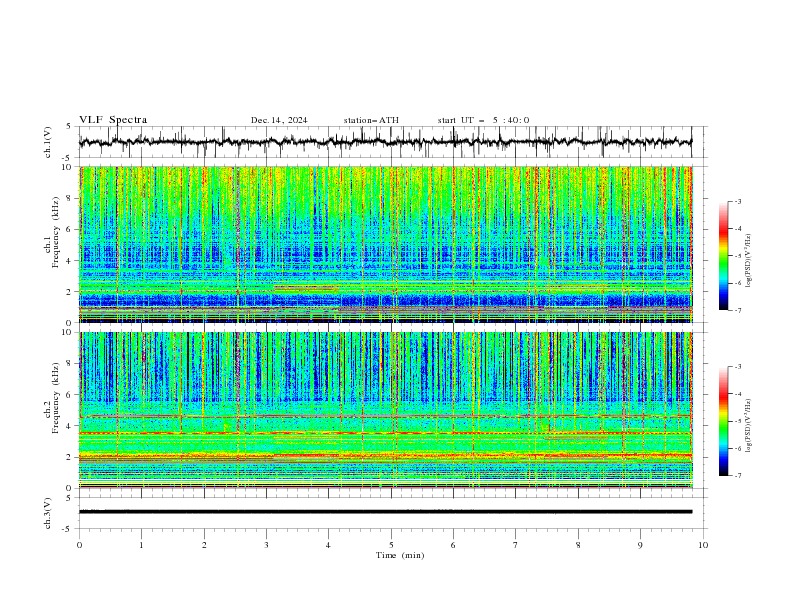Click time axis tick label "10"
This screenshot has width=792, height=612.
click(x=703, y=545)
